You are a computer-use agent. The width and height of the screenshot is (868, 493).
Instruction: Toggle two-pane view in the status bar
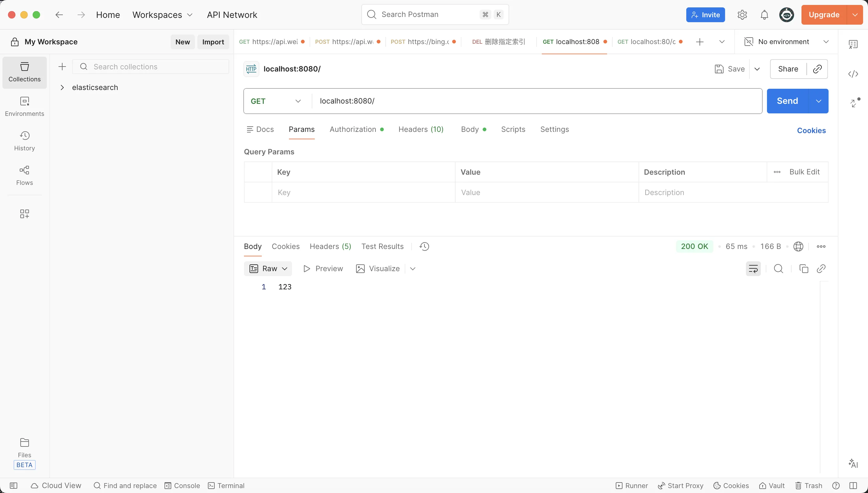[x=853, y=486]
